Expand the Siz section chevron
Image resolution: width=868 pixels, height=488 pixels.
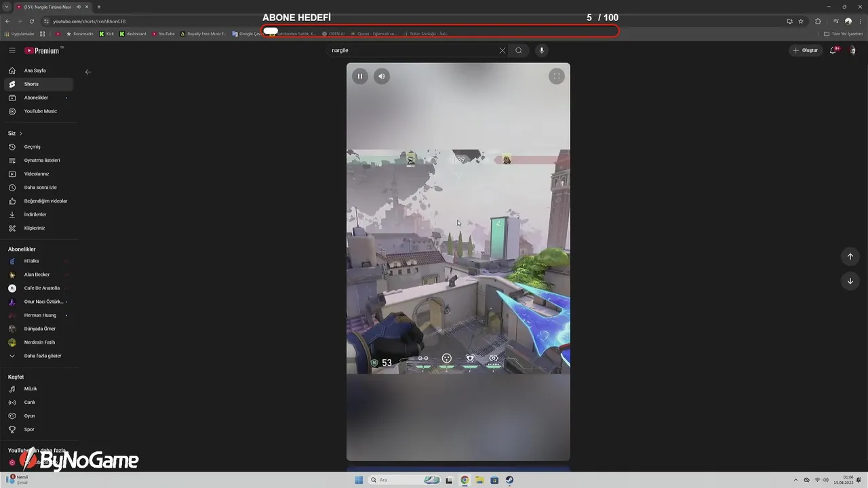pos(21,134)
